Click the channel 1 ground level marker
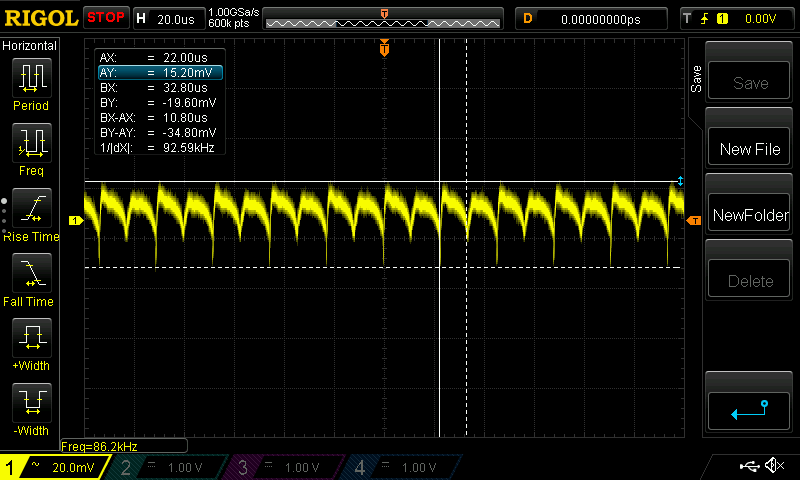This screenshot has height=480, width=800. pyautogui.click(x=76, y=220)
